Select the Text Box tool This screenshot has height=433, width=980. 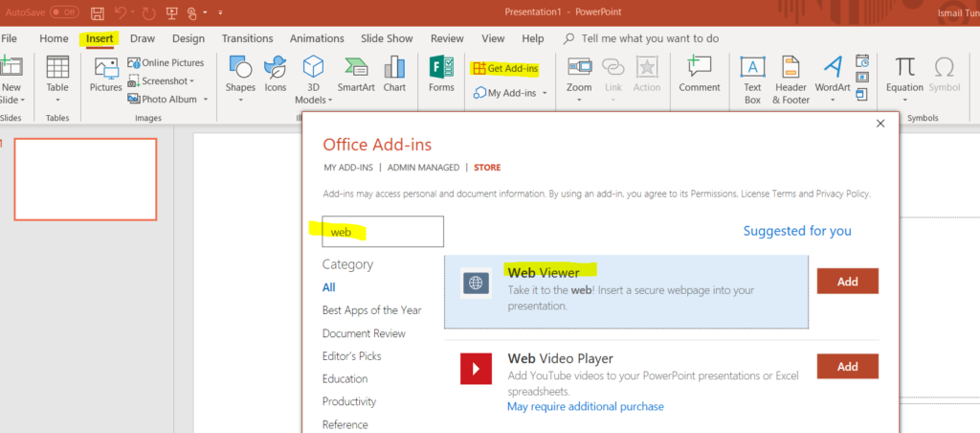[x=753, y=78]
